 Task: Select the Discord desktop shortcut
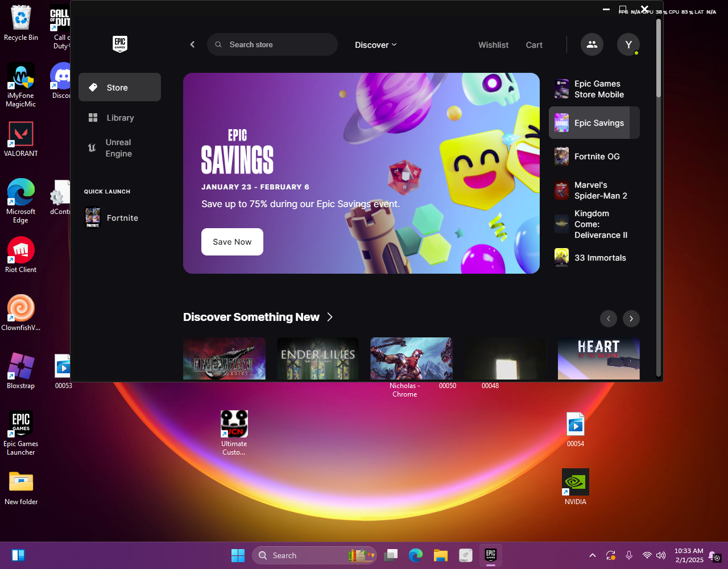point(61,81)
